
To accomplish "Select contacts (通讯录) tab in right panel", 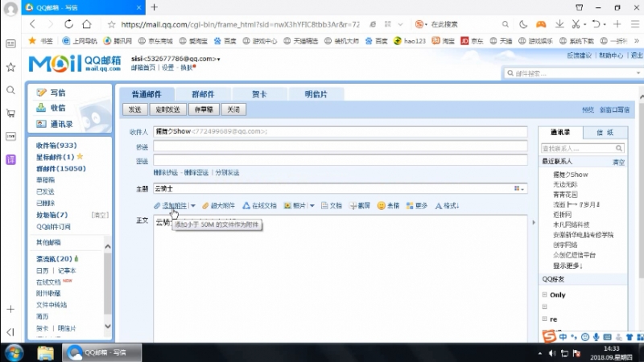I will 560,132.
